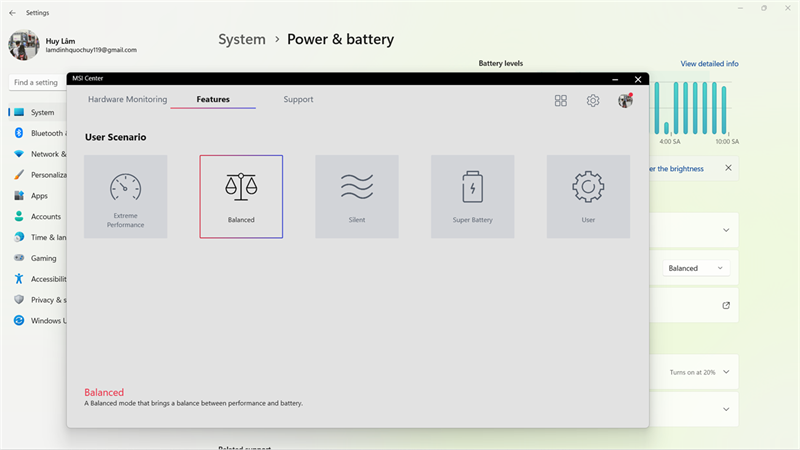Screen dimensions: 800x450
Task: Select the Balanced scales scenario tile
Action: click(241, 196)
